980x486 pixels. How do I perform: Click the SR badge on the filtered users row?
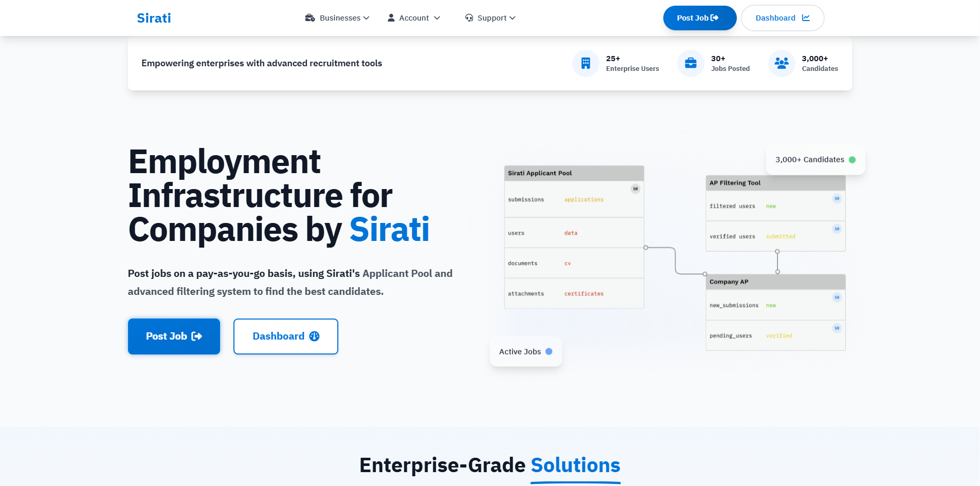click(837, 198)
